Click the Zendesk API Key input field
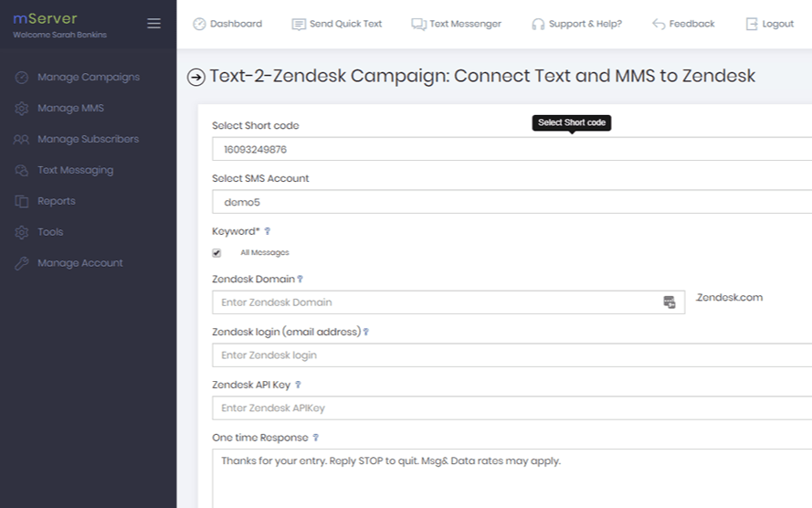 (x=511, y=408)
